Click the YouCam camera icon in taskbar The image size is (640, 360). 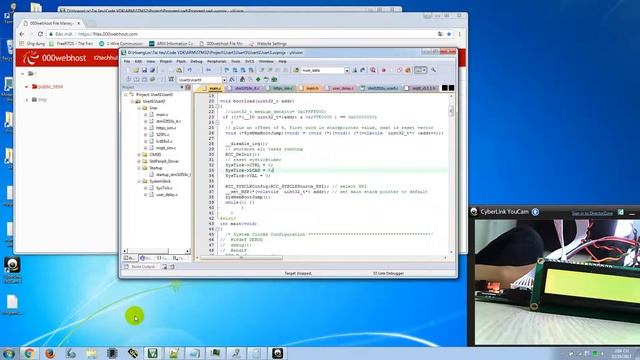pyautogui.click(x=277, y=353)
